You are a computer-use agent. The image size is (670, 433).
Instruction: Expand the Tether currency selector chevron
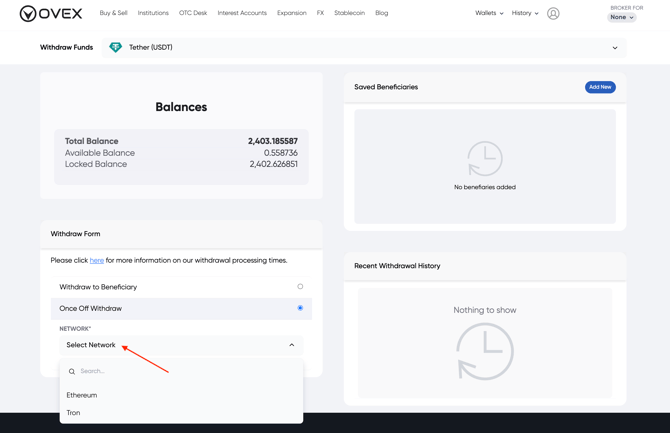615,48
